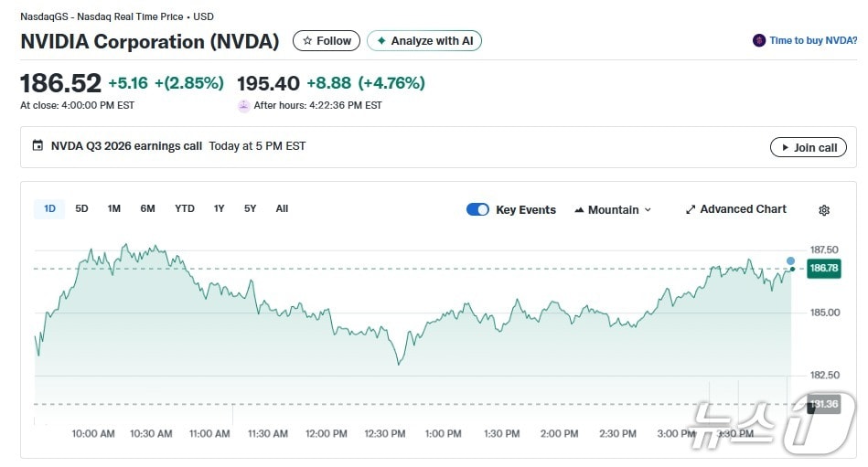Screen dimensions: 868x467
Task: Click the purple Time to buy NVDA icon
Action: click(x=758, y=41)
